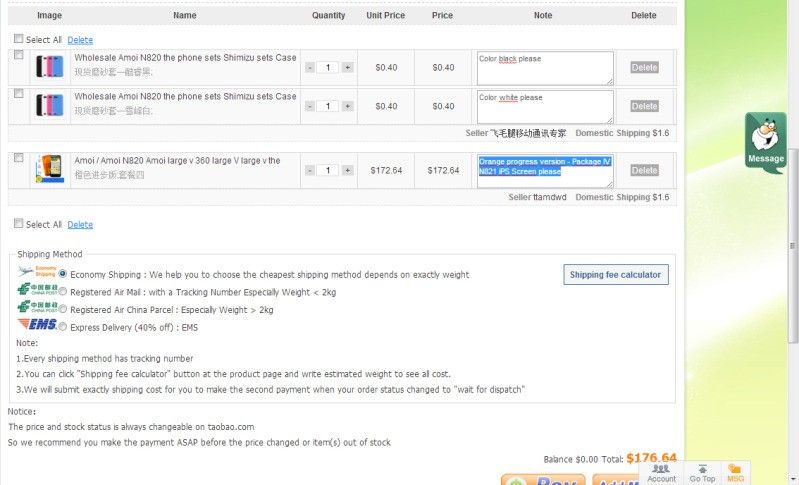This screenshot has height=485, width=799.
Task: Select Registered Air Mail radio option
Action: (63, 292)
